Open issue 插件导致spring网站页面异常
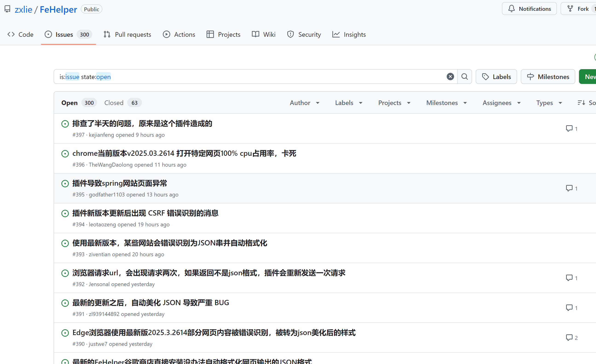This screenshot has width=596, height=364. 119,183
